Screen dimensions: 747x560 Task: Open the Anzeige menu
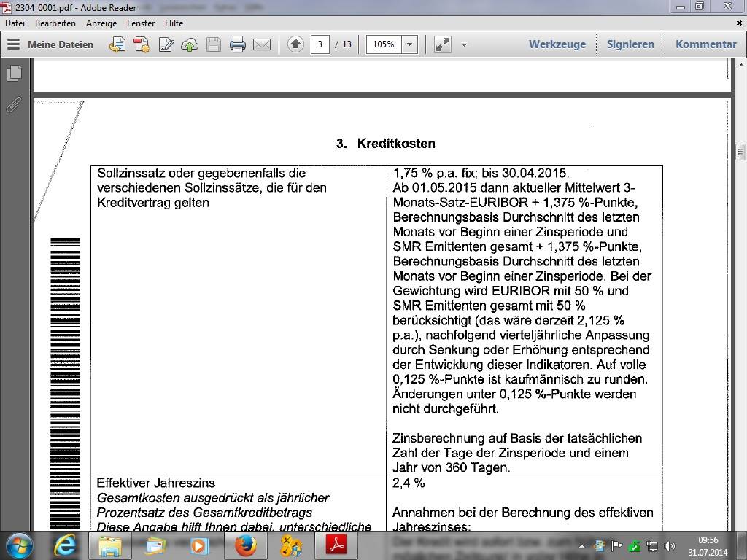pos(101,23)
